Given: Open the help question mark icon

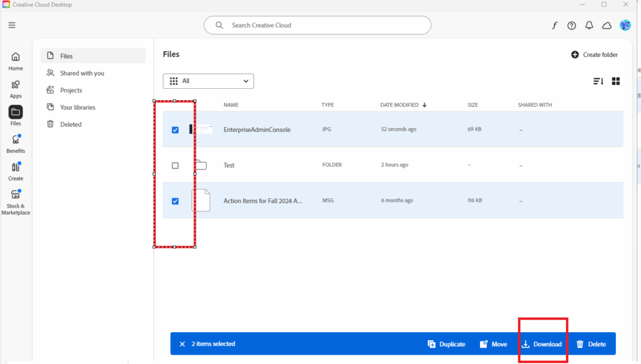Looking at the screenshot, I should tap(572, 26).
